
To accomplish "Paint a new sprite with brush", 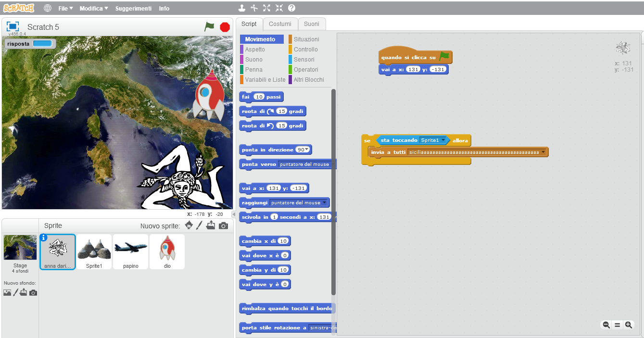I will 199,225.
